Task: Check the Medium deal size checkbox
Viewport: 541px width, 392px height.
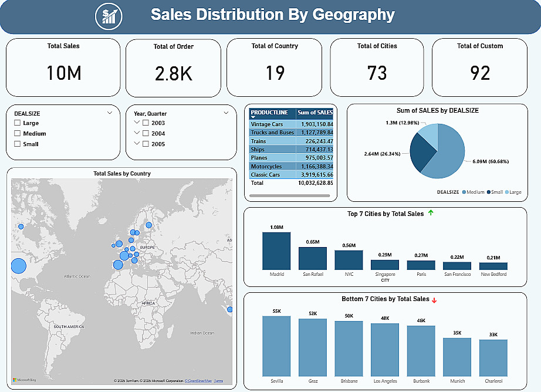Action: click(x=17, y=133)
